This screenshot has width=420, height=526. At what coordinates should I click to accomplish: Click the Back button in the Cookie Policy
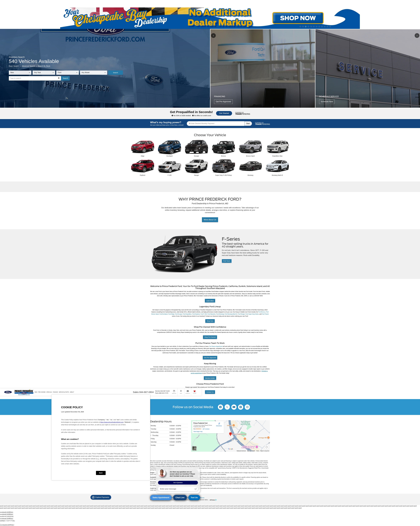click(101, 473)
